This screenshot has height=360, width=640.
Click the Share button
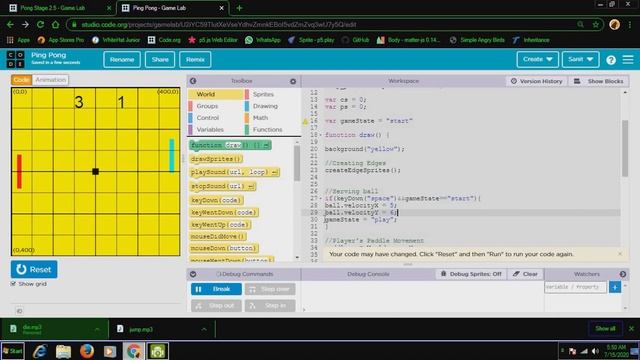160,60
